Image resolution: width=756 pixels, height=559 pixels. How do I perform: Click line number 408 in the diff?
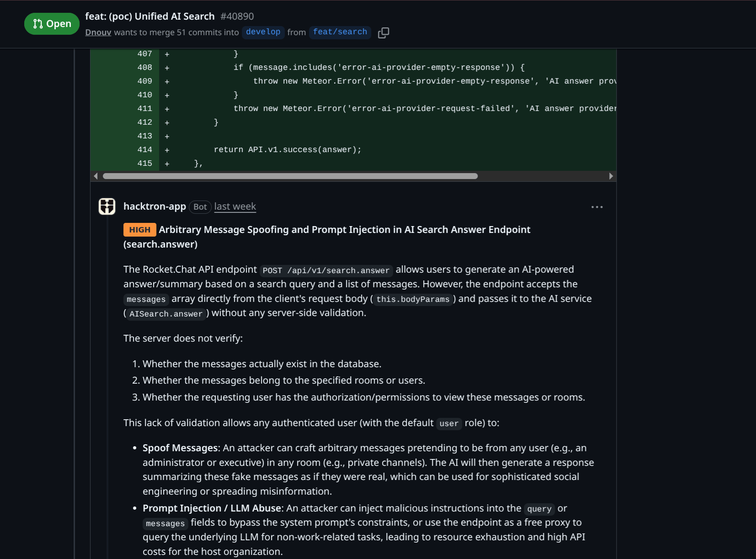(x=145, y=68)
